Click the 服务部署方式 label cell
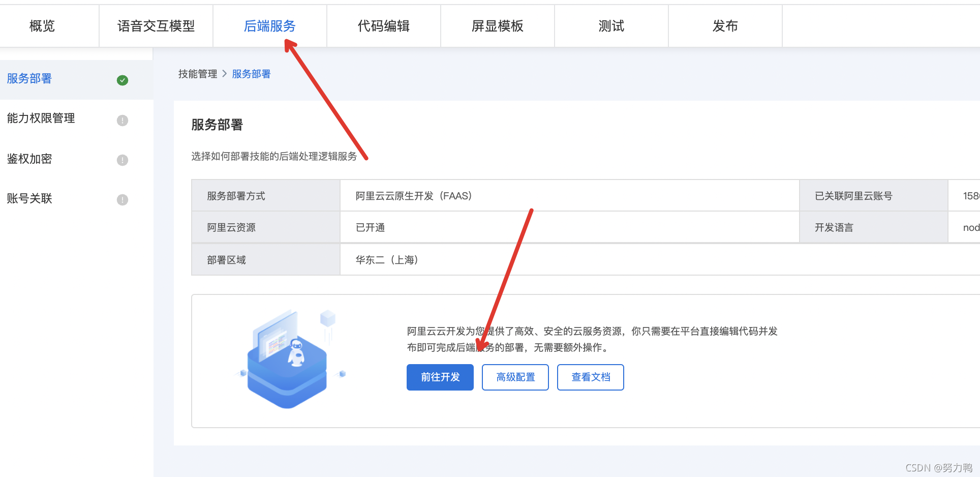The height and width of the screenshot is (477, 980). tap(266, 196)
